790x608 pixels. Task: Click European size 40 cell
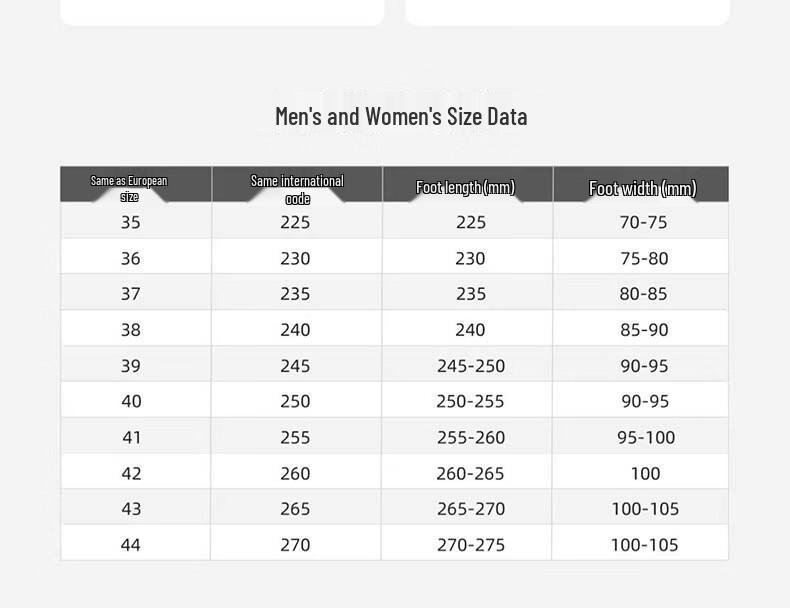(x=136, y=400)
